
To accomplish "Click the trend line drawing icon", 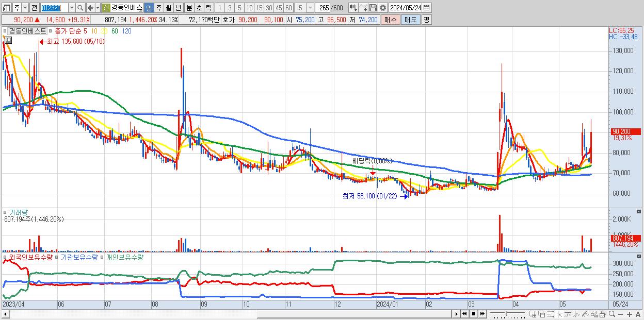I will (568, 314).
